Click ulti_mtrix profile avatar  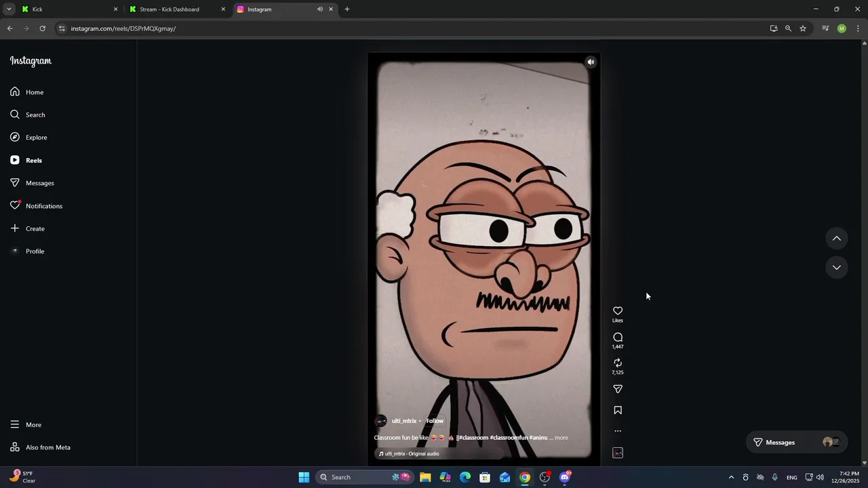coord(381,421)
